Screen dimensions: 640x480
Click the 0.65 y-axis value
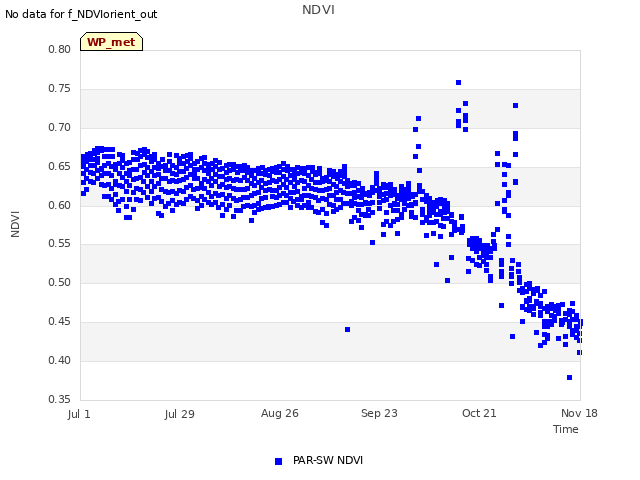click(60, 167)
